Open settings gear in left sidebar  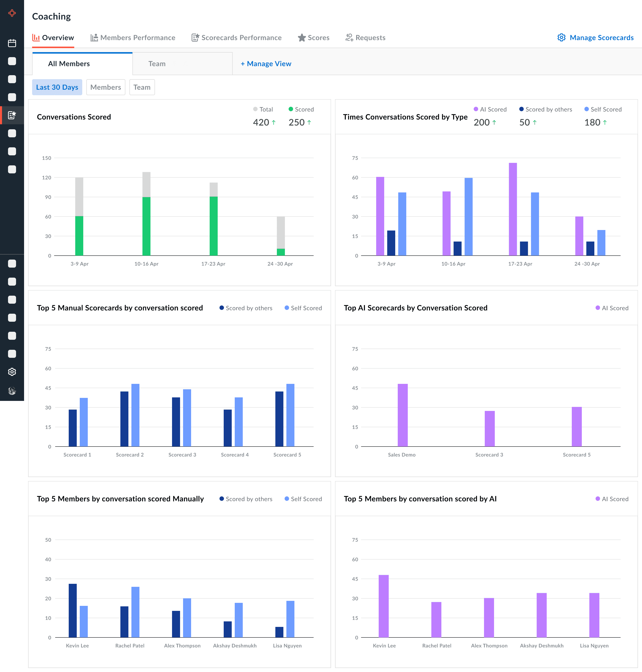[x=12, y=372]
